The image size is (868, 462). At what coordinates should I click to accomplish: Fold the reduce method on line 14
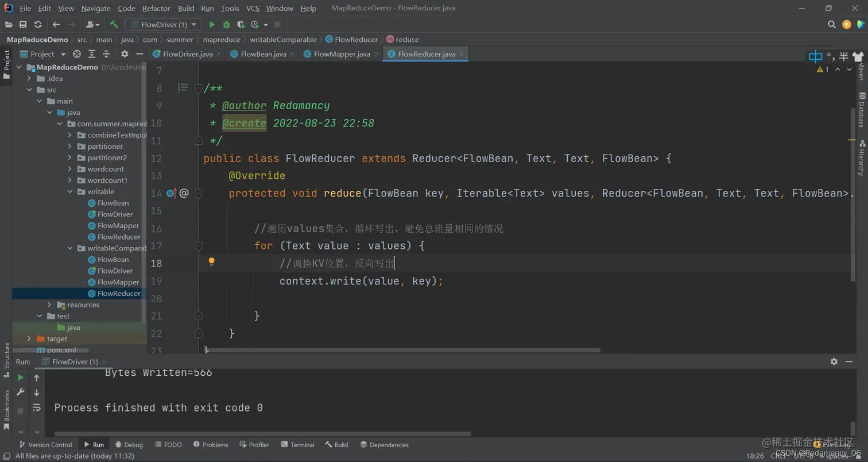click(199, 193)
